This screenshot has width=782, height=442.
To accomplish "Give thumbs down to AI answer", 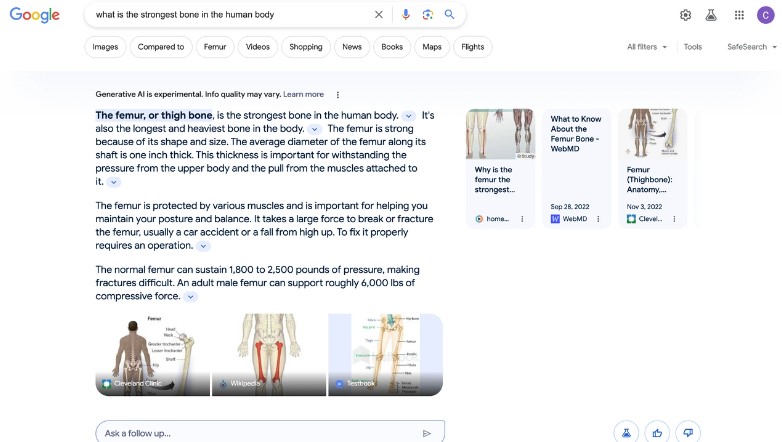I will tap(687, 432).
